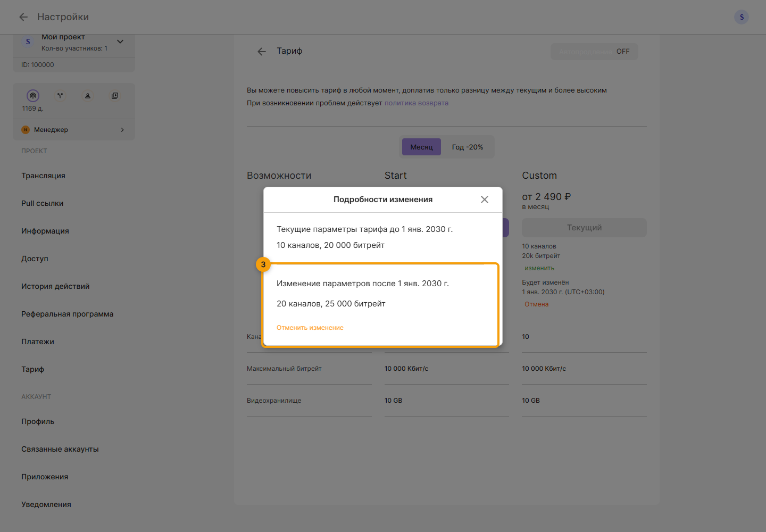Open Трансляция in the sidebar
Image resolution: width=766 pixels, height=532 pixels.
tap(43, 176)
